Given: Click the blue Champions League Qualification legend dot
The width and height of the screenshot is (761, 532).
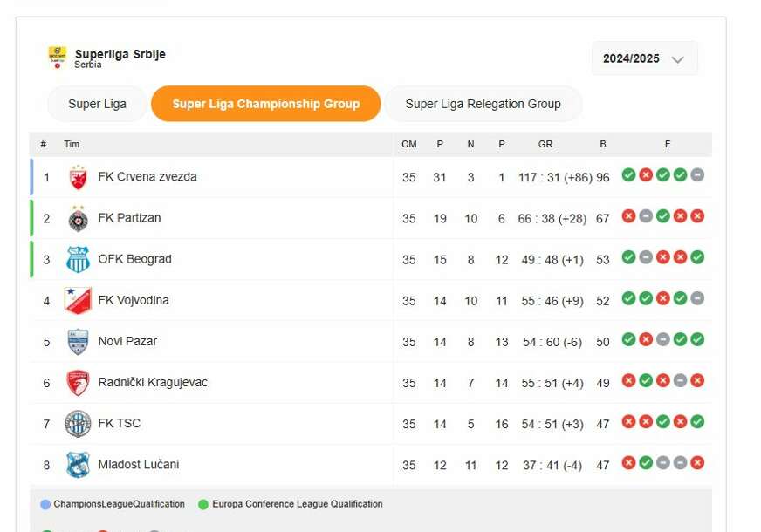Looking at the screenshot, I should pos(45,504).
